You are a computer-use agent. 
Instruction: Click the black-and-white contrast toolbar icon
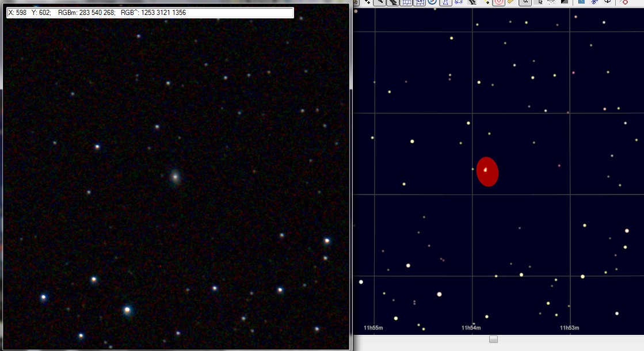pos(565,2)
